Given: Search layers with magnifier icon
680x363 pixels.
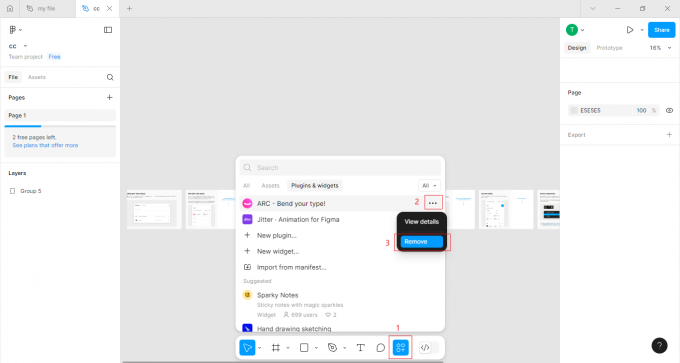Looking at the screenshot, I should [x=110, y=77].
